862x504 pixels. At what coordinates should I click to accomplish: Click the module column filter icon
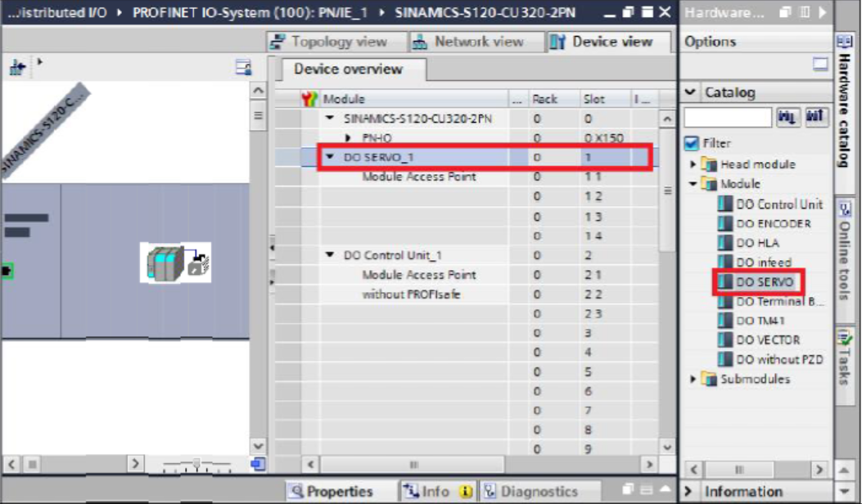click(x=309, y=99)
